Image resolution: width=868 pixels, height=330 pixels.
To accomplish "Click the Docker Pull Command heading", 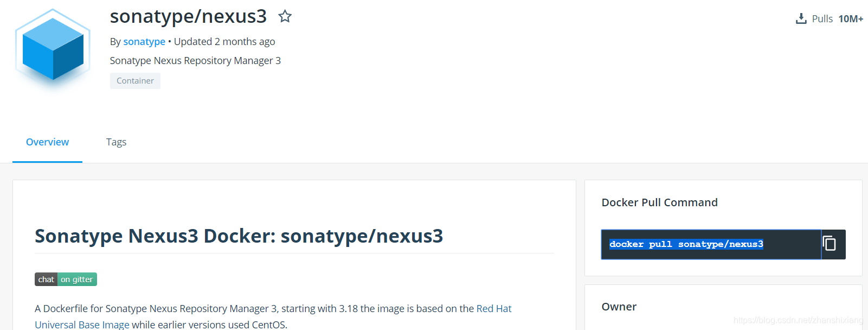I will pyautogui.click(x=659, y=202).
